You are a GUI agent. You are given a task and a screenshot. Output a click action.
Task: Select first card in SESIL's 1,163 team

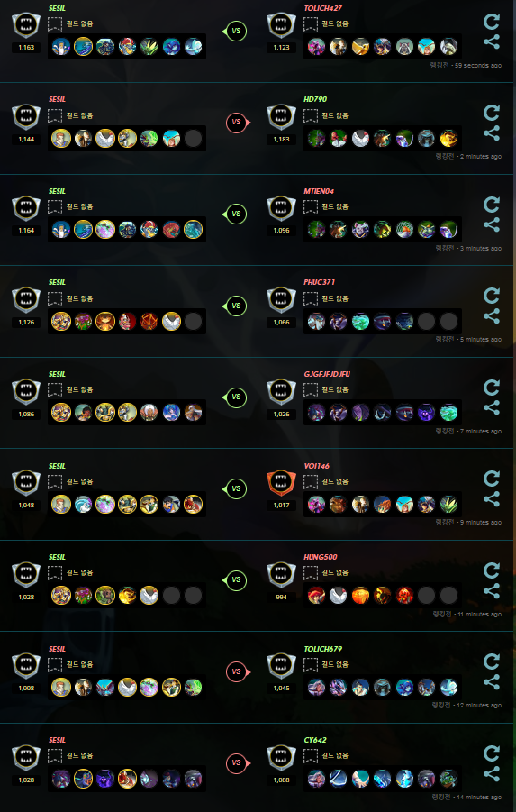coord(61,47)
